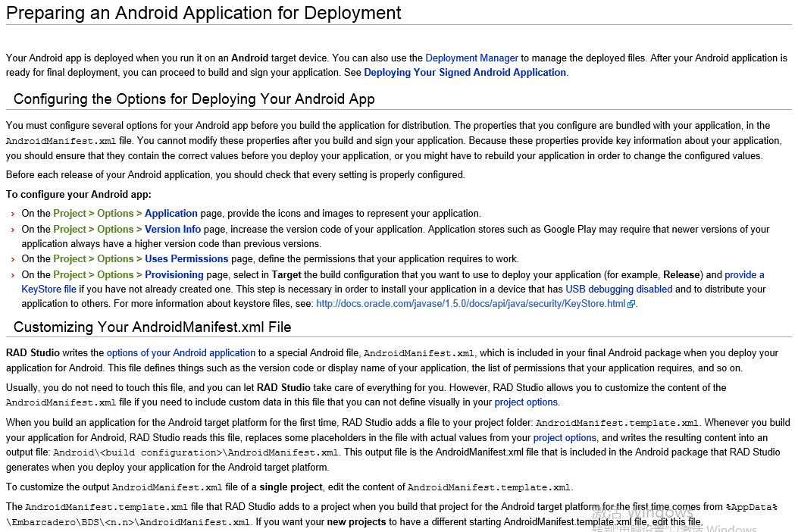Select the Configuring the Options for Deploying heading
The height and width of the screenshot is (532, 798).
click(x=194, y=99)
